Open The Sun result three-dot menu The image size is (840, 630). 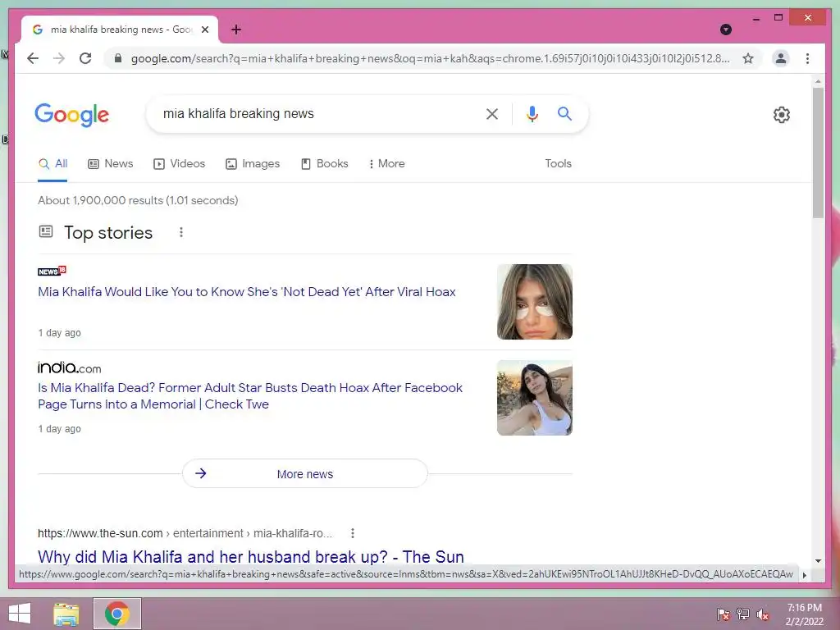click(352, 533)
